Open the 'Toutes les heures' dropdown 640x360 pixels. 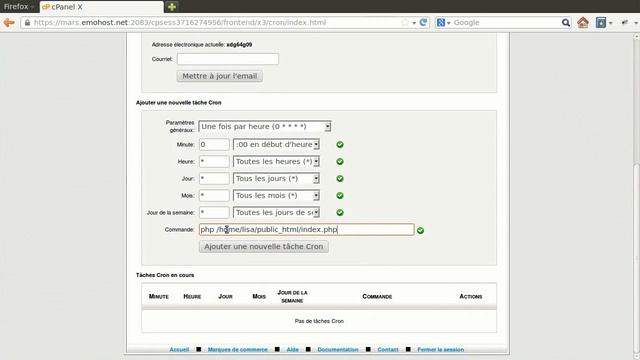[276, 162]
